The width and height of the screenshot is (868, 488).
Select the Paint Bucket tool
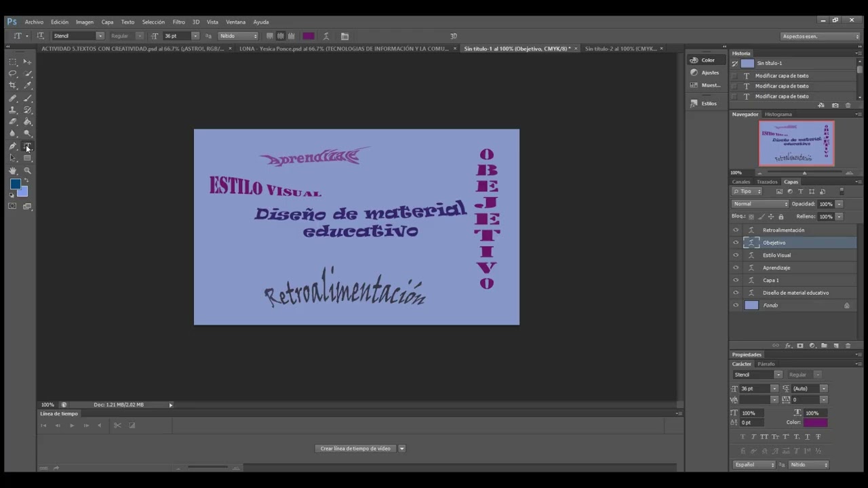tap(28, 122)
